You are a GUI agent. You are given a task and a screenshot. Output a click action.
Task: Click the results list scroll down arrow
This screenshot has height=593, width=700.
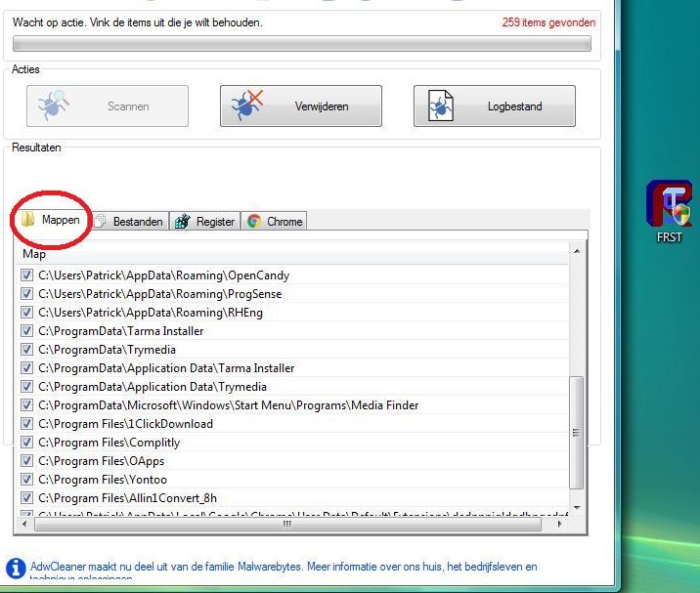[x=577, y=507]
